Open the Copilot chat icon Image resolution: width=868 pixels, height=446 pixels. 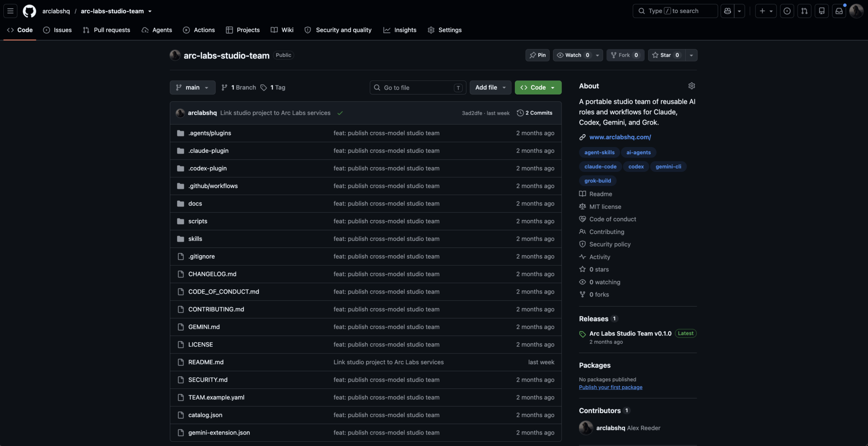pos(728,11)
